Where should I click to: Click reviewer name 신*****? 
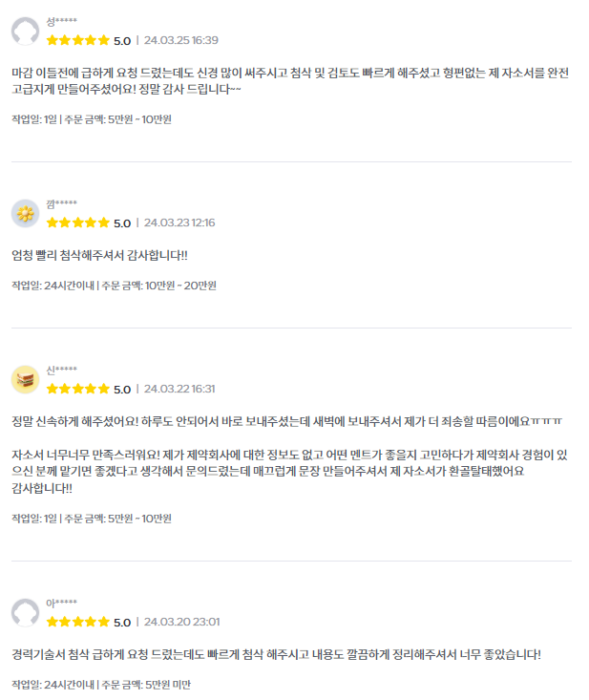pos(62,370)
